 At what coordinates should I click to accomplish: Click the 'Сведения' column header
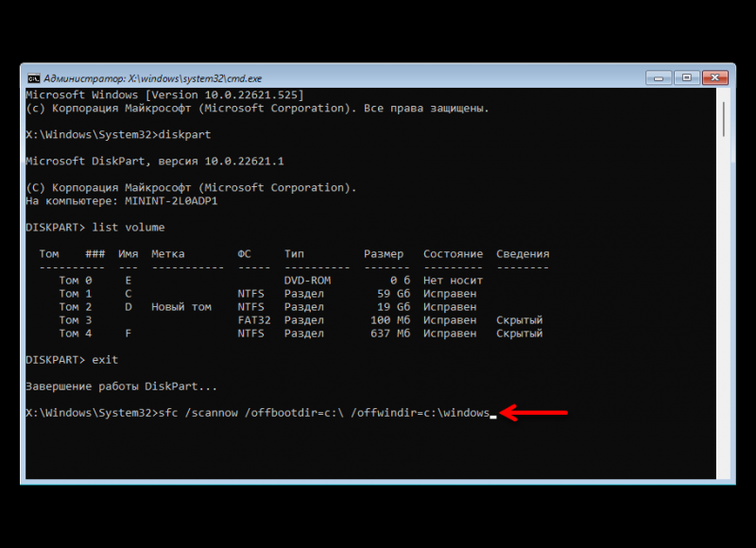[x=523, y=254]
